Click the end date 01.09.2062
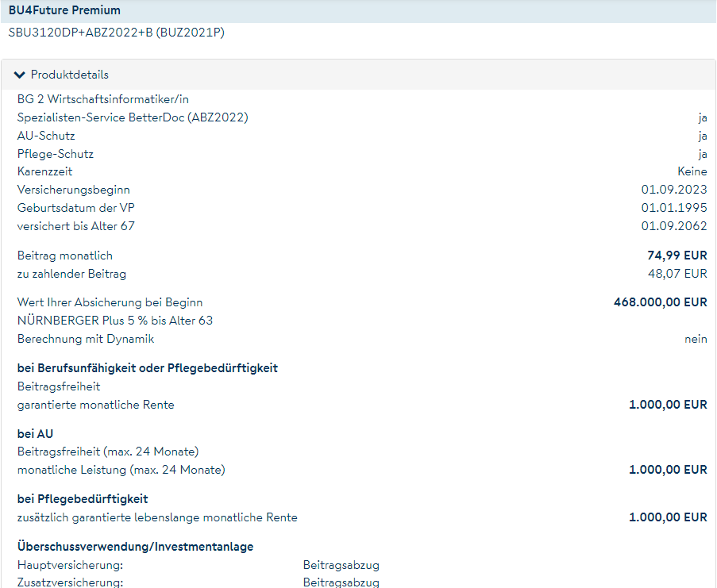The image size is (717, 588). point(673,226)
